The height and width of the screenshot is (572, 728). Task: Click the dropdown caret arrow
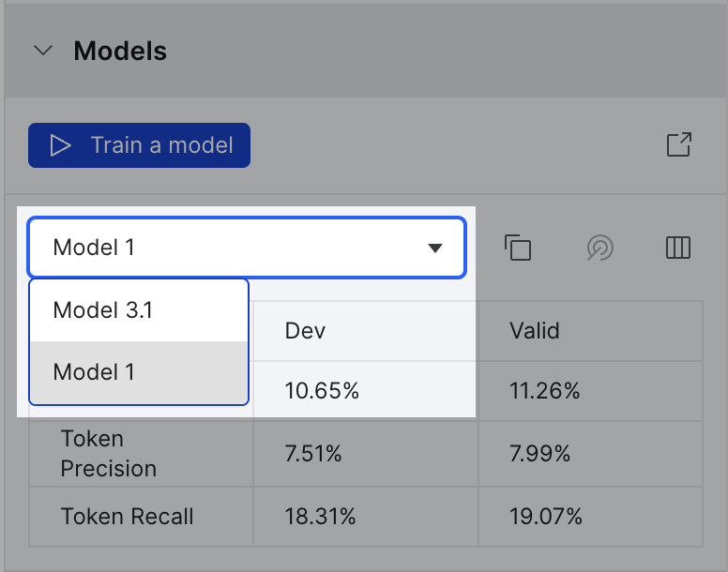[435, 248]
